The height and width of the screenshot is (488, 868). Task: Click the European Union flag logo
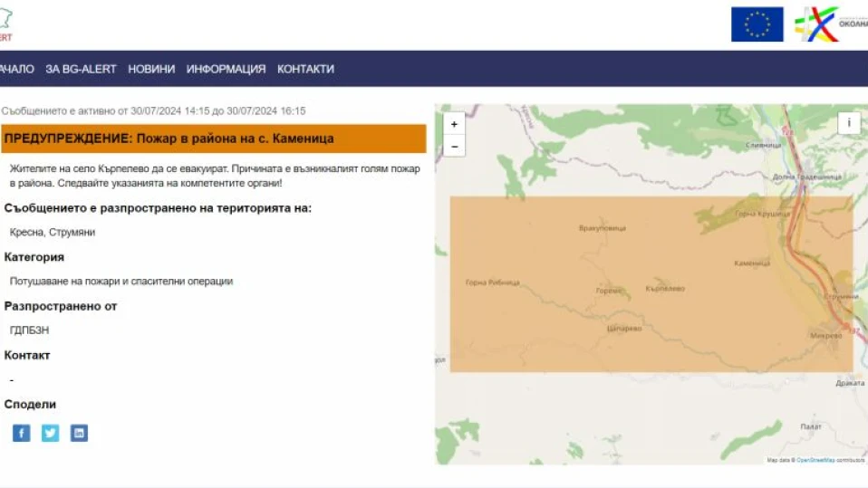tap(757, 24)
